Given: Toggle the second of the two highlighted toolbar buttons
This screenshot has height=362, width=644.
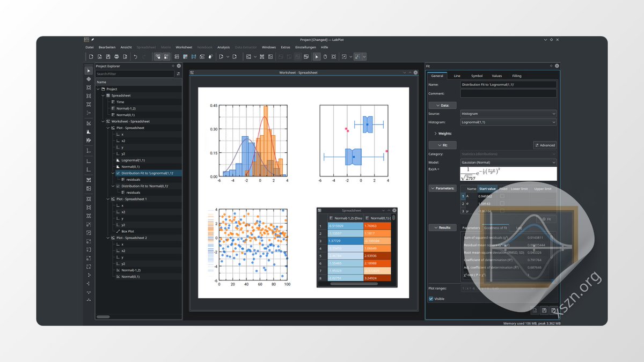Looking at the screenshot, I should (x=166, y=56).
